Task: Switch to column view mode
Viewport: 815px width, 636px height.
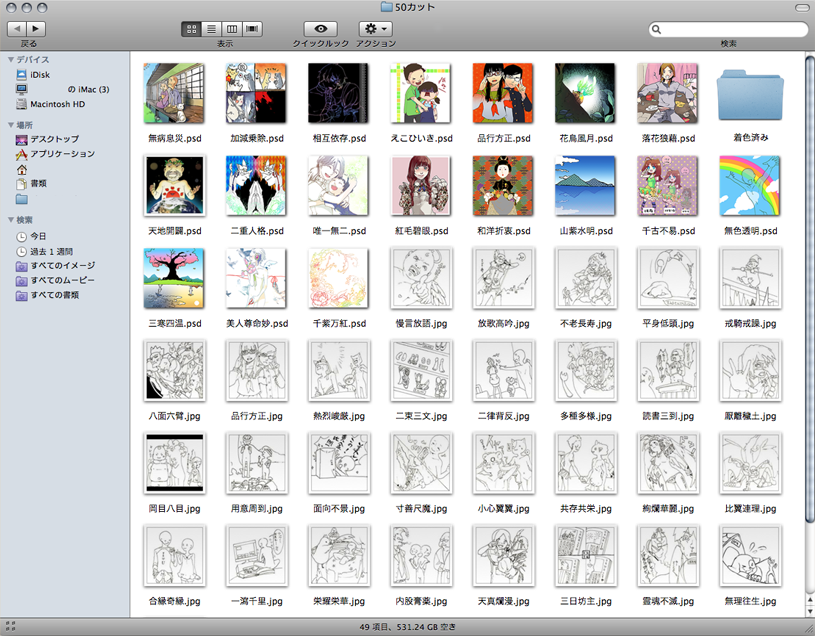Action: (232, 29)
